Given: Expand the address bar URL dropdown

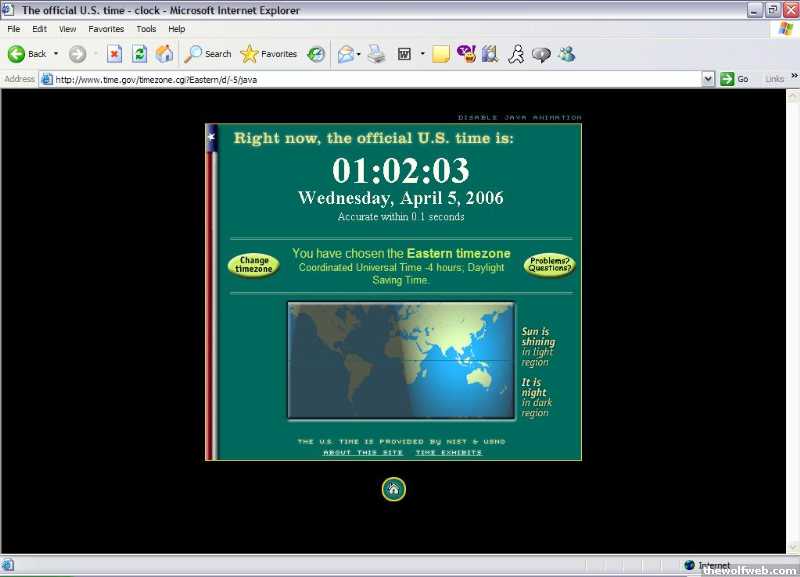Looking at the screenshot, I should (x=708, y=79).
